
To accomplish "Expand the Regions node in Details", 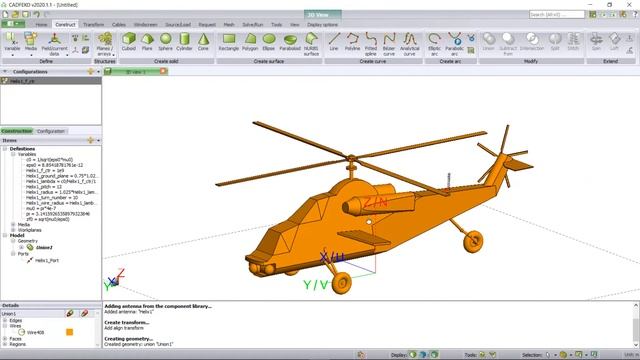I will [5, 344].
